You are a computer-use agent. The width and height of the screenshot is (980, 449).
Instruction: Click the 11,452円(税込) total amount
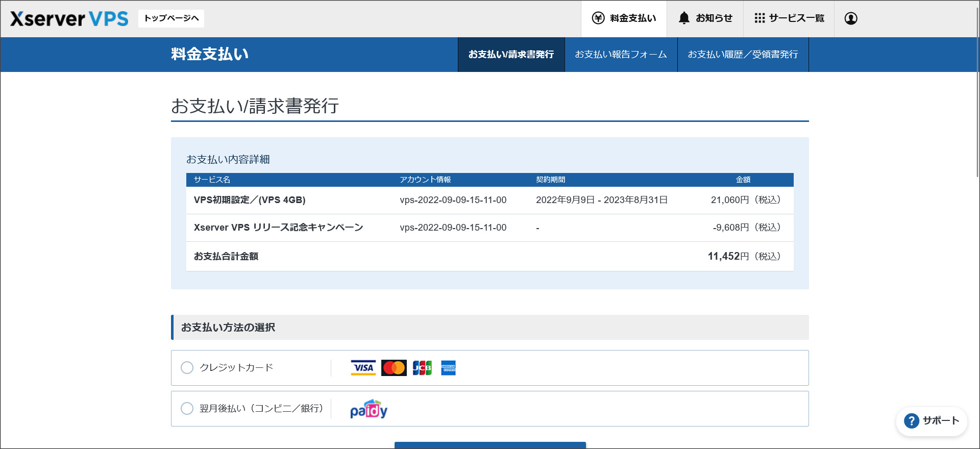744,256
